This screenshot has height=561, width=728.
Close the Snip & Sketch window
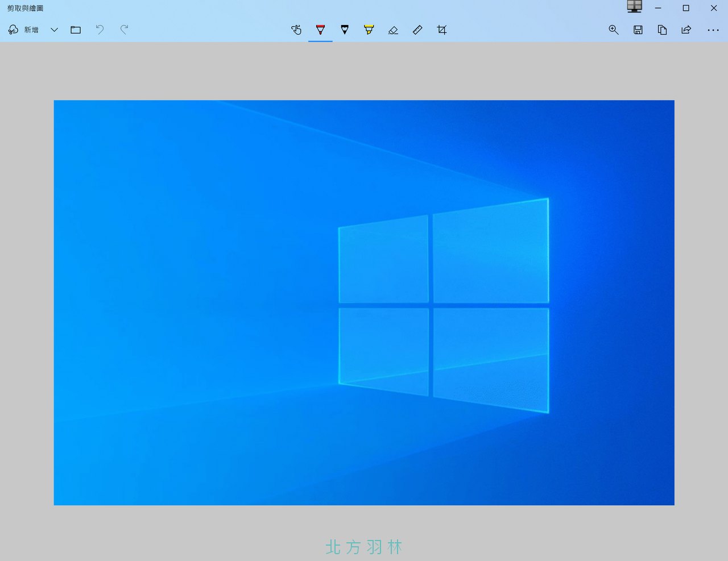714,8
